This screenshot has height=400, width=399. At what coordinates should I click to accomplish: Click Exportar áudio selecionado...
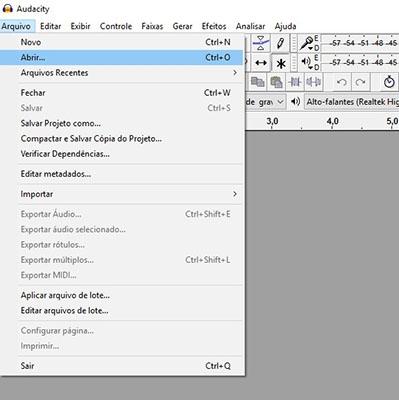123,229
